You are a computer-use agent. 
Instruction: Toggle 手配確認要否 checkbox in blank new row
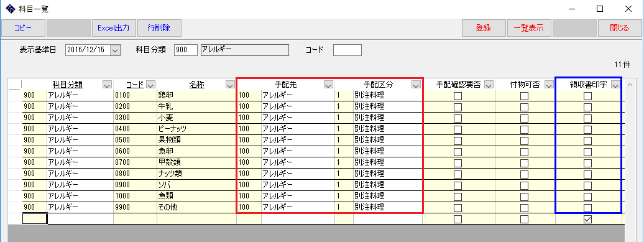[x=457, y=220]
